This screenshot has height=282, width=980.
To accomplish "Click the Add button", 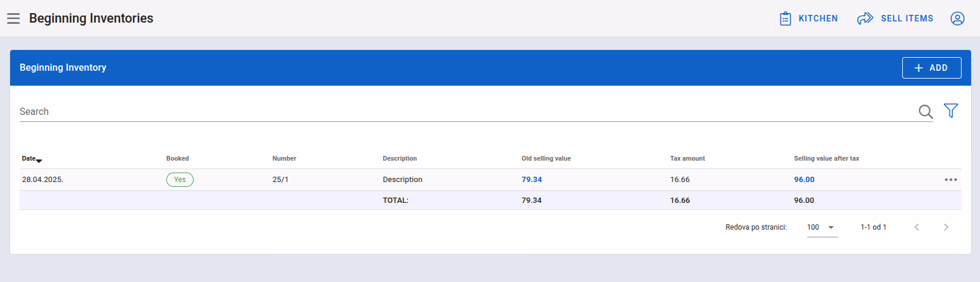I will point(931,68).
